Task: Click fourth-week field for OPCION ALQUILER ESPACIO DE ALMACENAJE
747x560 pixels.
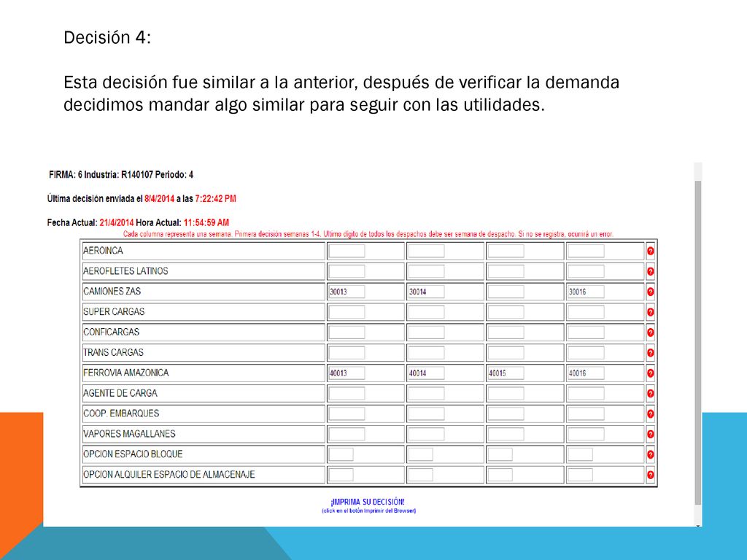Action: coord(580,475)
